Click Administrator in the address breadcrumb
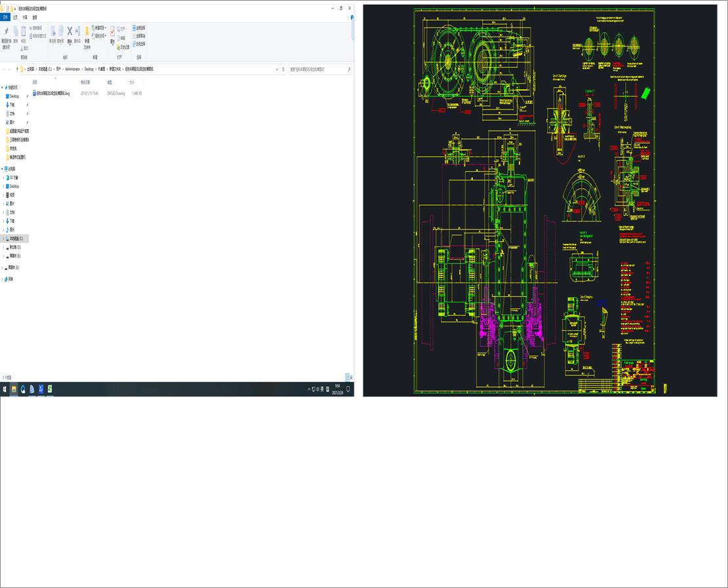Image resolution: width=728 pixels, height=588 pixels. coord(72,69)
